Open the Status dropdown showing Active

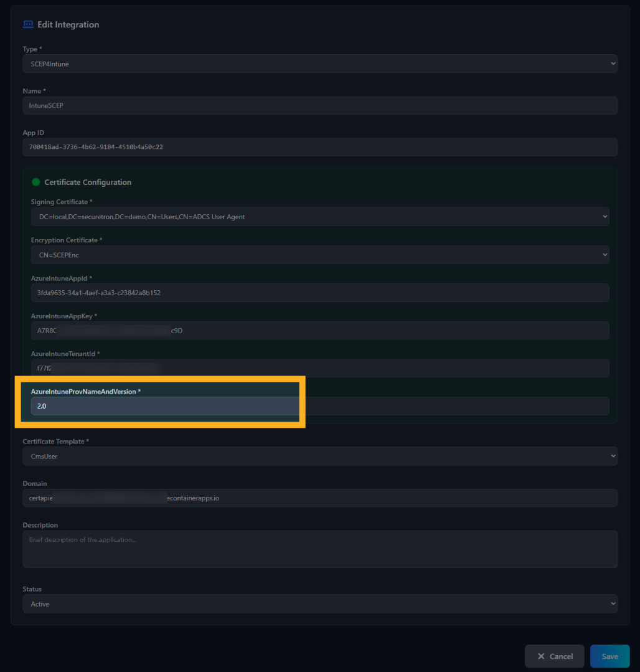click(x=320, y=603)
